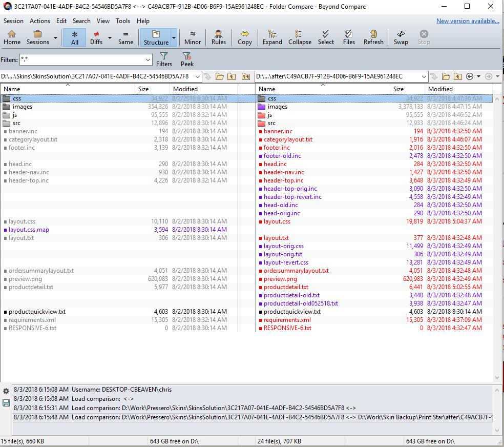Open the Filters combo box dropdown

pos(148,60)
